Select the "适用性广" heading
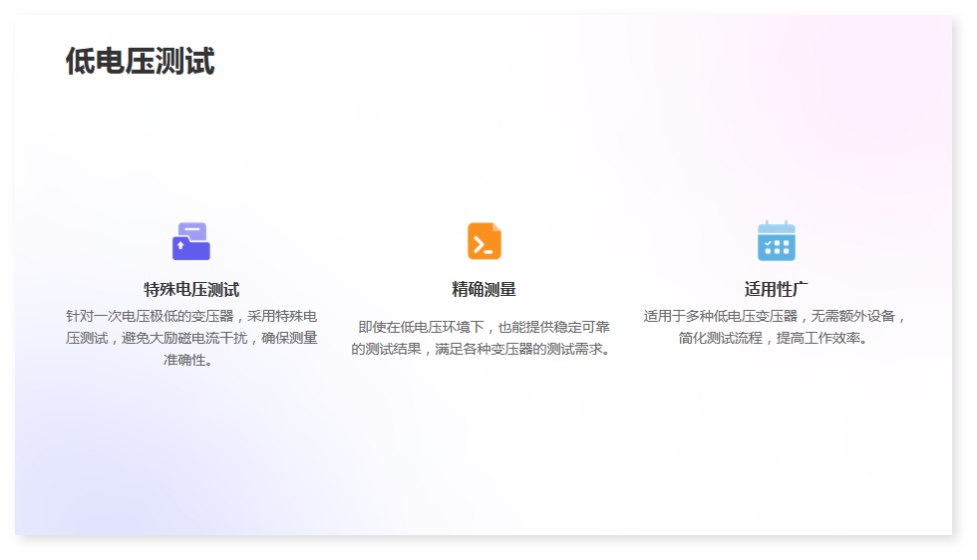Image resolution: width=977 pixels, height=560 pixels. click(776, 290)
